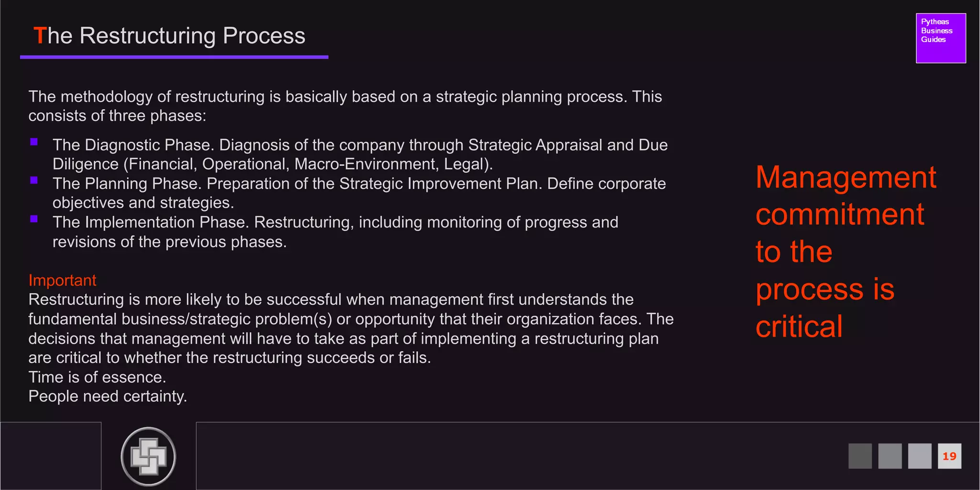Click the red "Important" heading
The image size is (980, 490).
coord(62,280)
